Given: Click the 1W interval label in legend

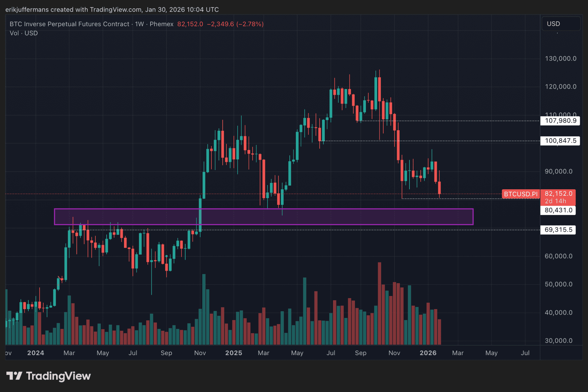Looking at the screenshot, I should (x=139, y=24).
